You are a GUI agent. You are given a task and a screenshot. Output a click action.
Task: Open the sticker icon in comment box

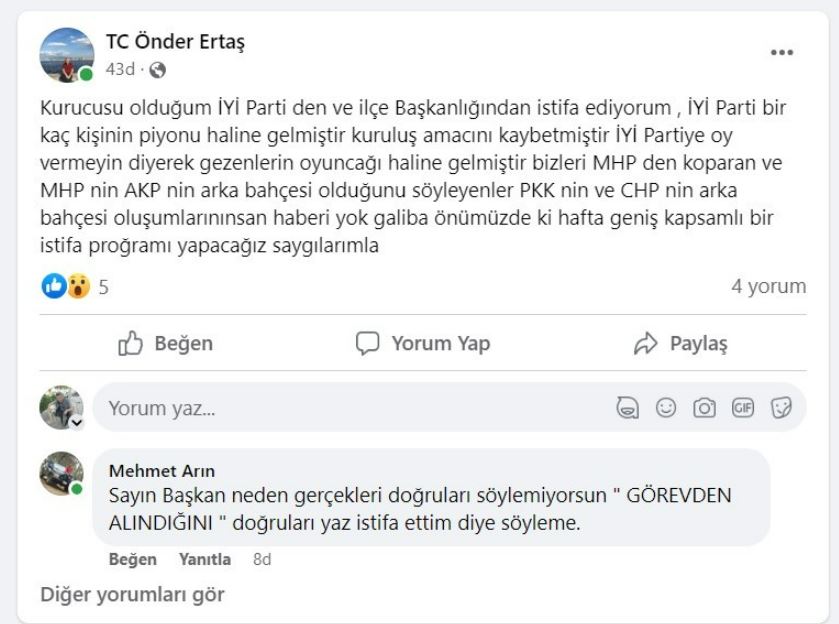781,408
